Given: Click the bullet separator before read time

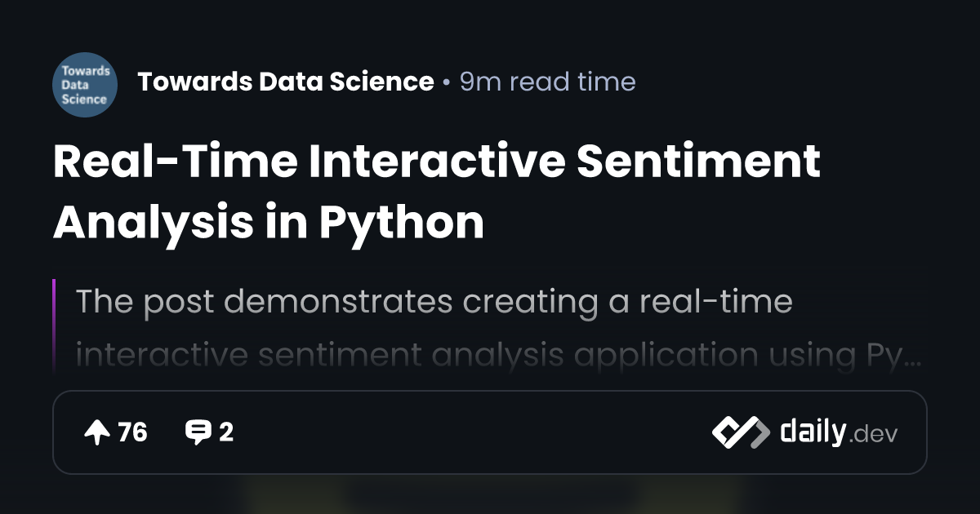Looking at the screenshot, I should point(446,82).
